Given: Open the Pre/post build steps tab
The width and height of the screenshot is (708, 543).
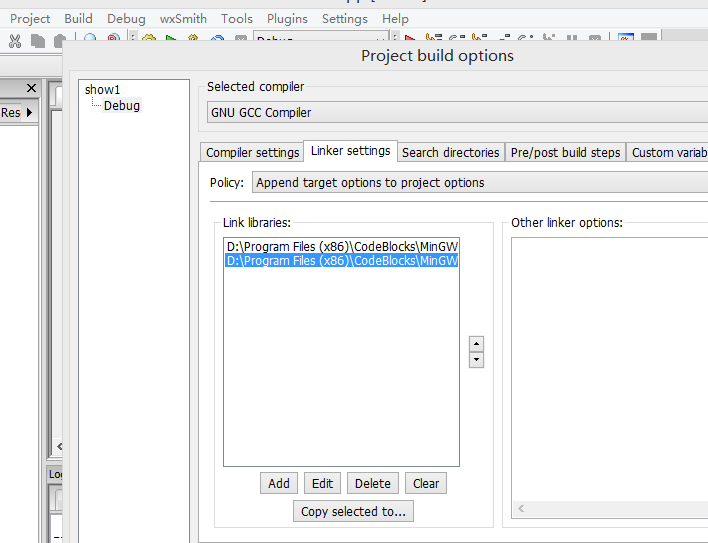Looking at the screenshot, I should coord(565,152).
